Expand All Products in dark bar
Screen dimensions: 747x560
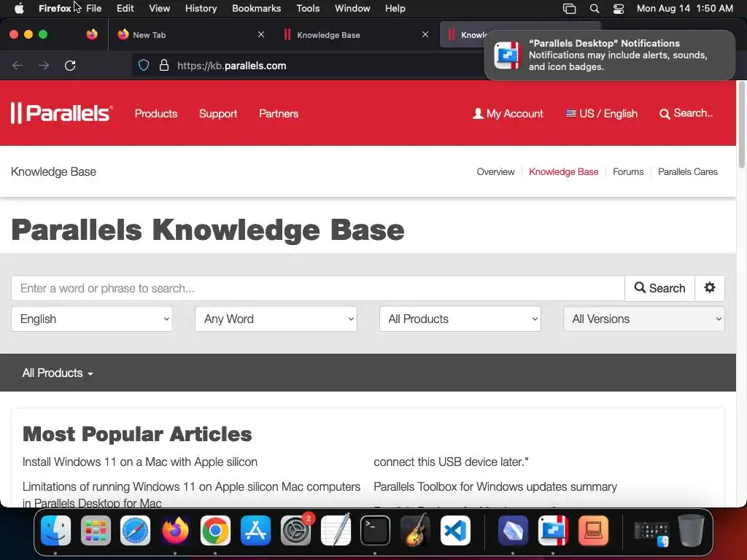tap(58, 373)
